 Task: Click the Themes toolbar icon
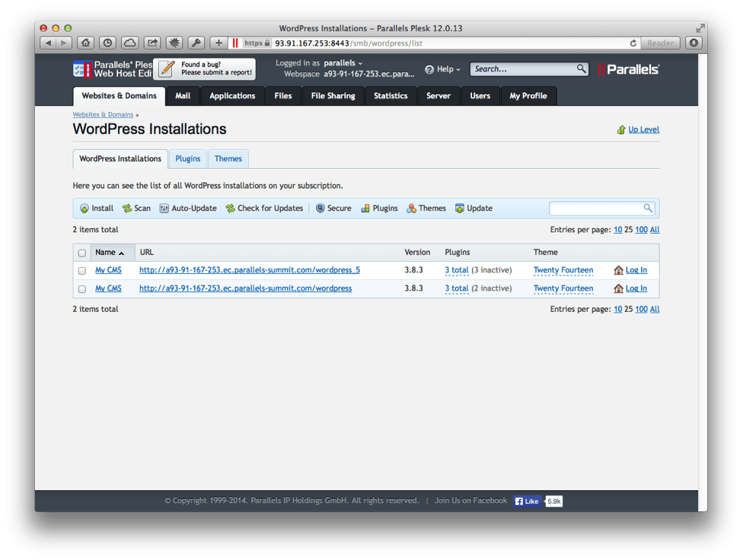[x=411, y=208]
